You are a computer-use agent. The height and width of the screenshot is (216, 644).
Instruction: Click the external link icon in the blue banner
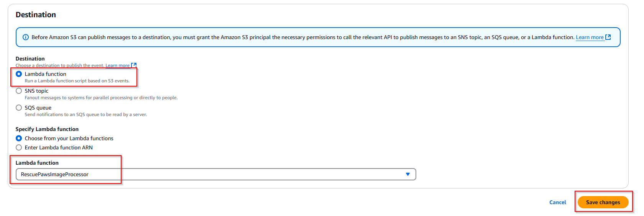[x=608, y=37]
